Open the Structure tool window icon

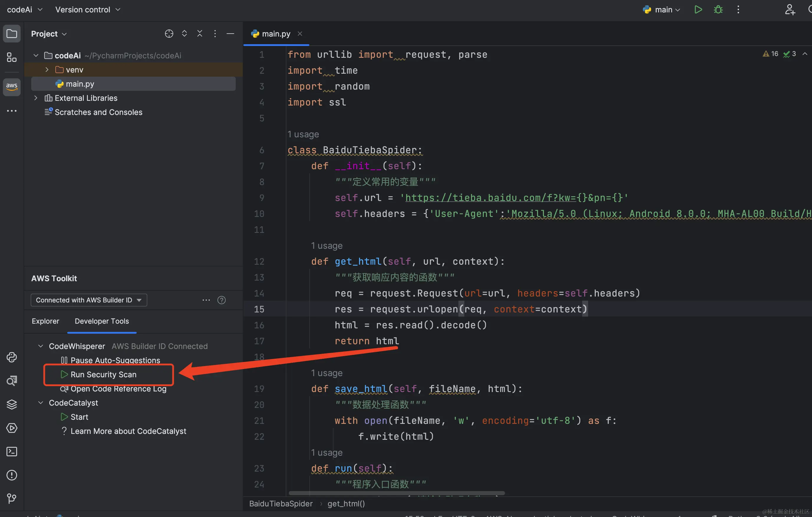tap(11, 58)
